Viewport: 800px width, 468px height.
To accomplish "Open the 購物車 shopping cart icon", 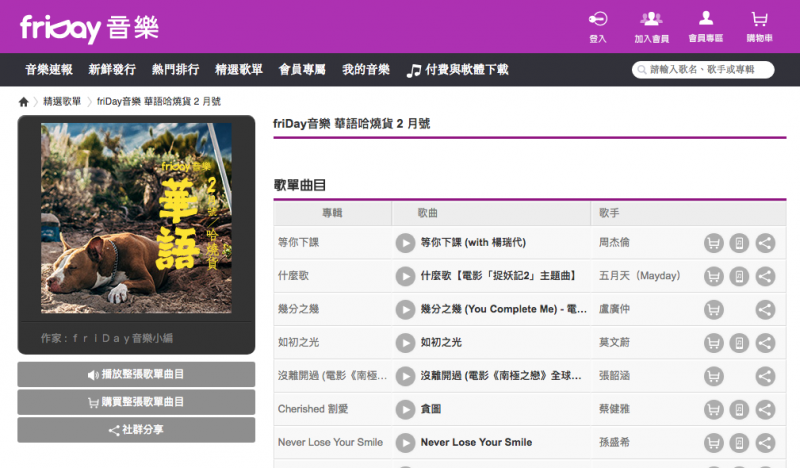I will [760, 27].
